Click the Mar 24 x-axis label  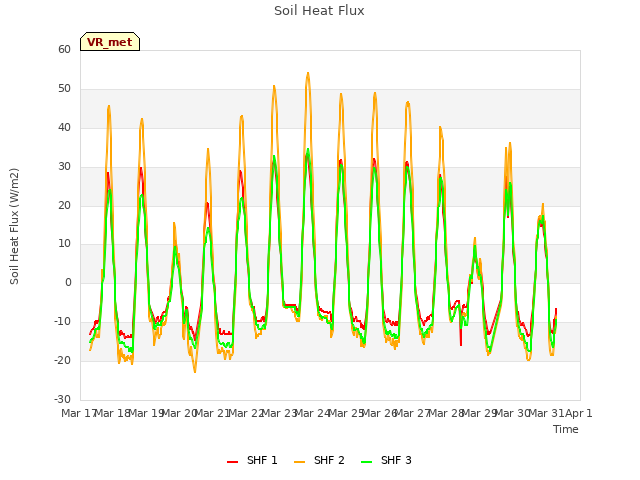pyautogui.click(x=312, y=413)
